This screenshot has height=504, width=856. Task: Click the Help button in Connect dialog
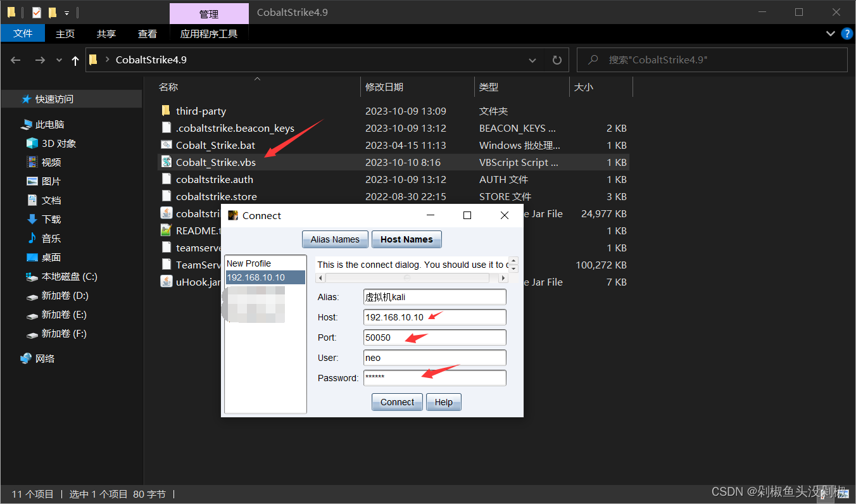pyautogui.click(x=444, y=402)
